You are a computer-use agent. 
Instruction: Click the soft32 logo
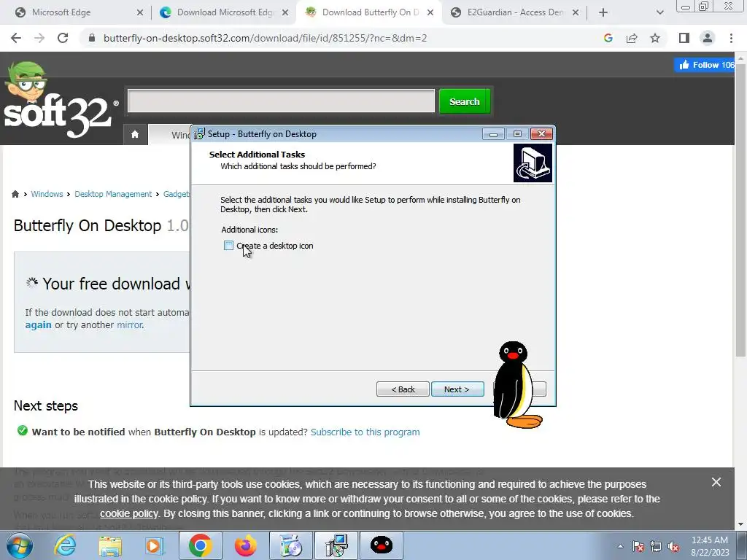coord(61,101)
